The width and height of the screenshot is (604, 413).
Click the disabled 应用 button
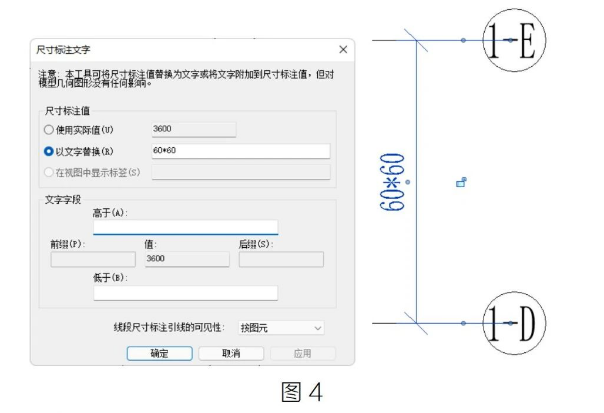coord(303,353)
